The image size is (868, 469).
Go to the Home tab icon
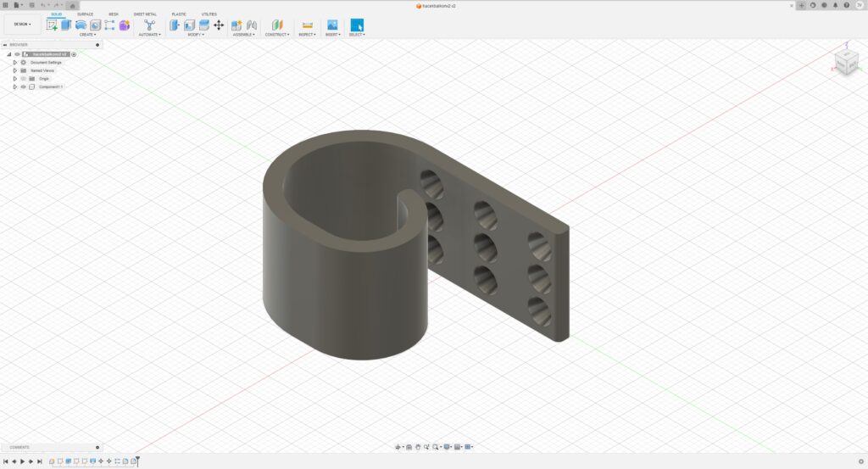[x=72, y=6]
